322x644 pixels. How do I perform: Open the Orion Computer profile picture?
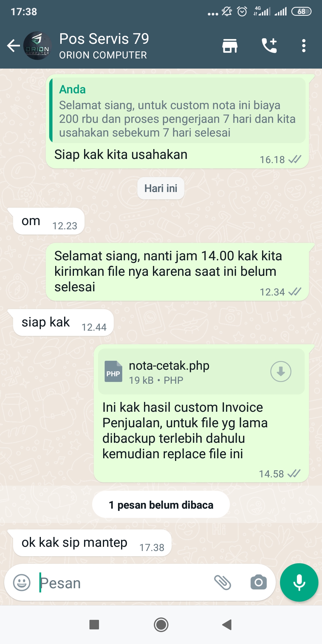(38, 46)
